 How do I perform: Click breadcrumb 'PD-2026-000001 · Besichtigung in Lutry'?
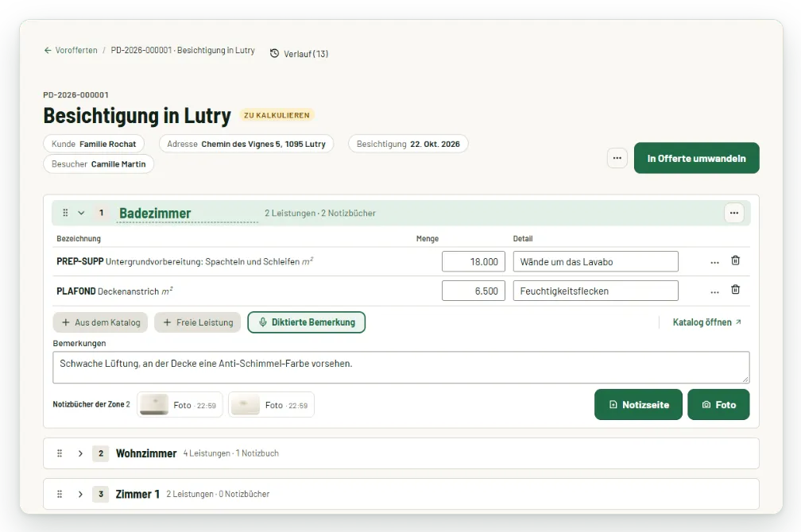coord(183,50)
